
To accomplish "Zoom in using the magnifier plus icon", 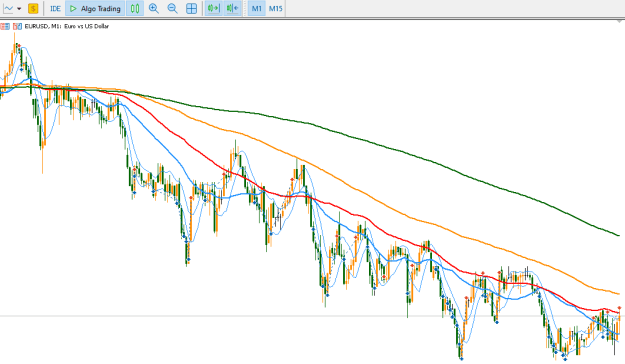I will [153, 8].
